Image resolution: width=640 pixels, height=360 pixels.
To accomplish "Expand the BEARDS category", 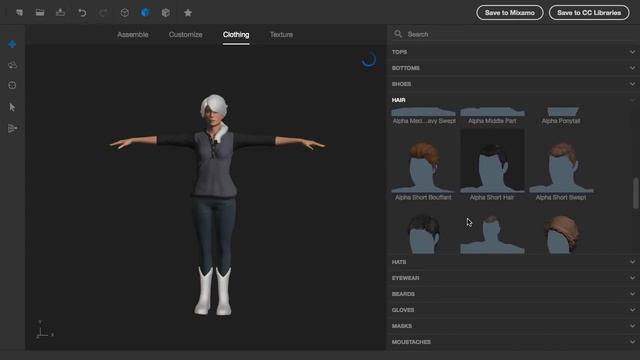I will tap(513, 294).
